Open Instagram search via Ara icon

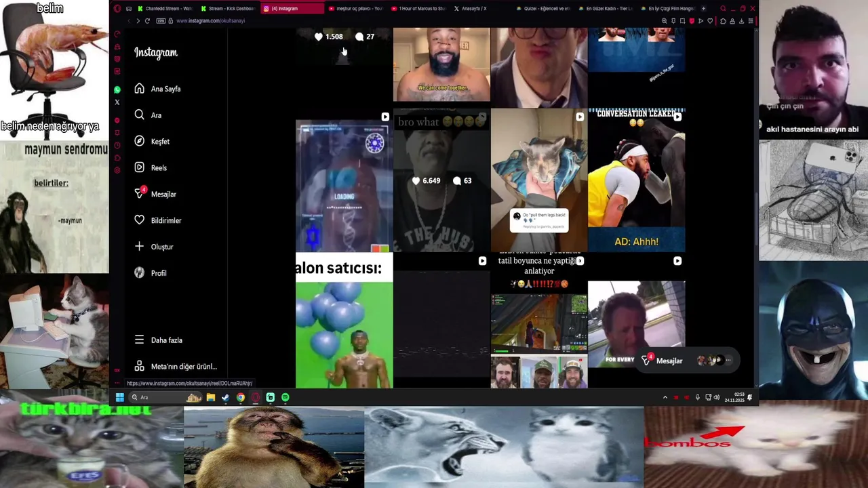tap(139, 115)
